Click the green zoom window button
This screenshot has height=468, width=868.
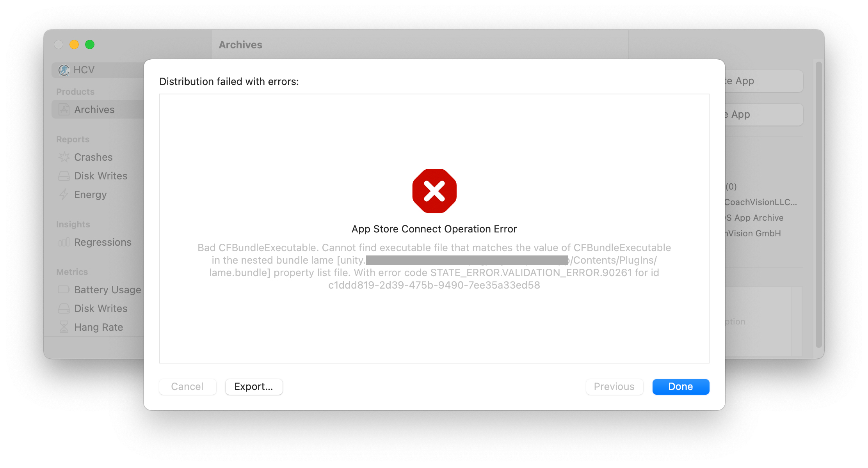90,44
